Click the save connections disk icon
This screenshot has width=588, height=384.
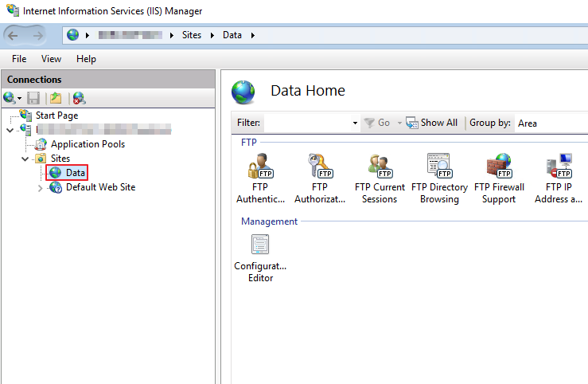[x=33, y=98]
